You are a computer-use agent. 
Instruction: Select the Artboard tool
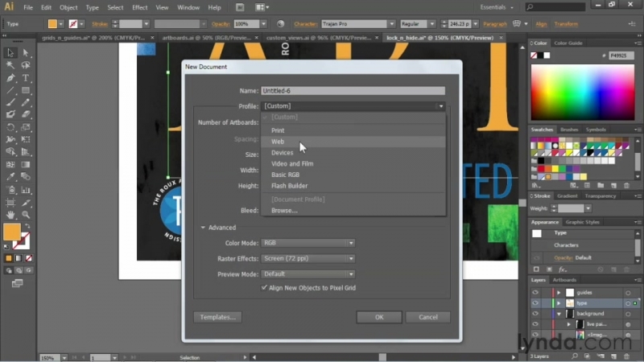[x=10, y=203]
